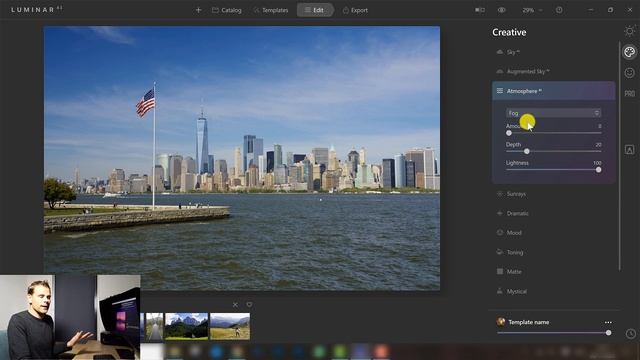Select the Creative palette icon in sidebar
Screen dimensions: 640x360
click(629, 52)
